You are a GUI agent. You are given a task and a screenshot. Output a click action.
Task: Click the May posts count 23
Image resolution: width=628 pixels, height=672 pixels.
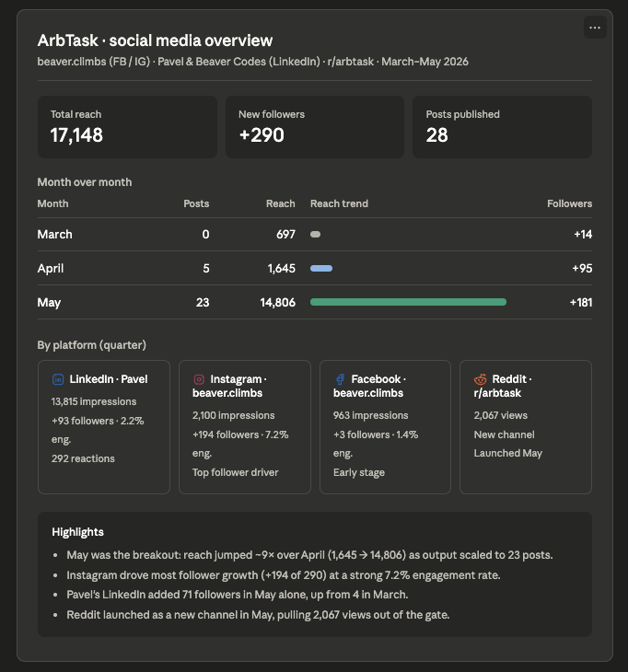click(x=203, y=303)
